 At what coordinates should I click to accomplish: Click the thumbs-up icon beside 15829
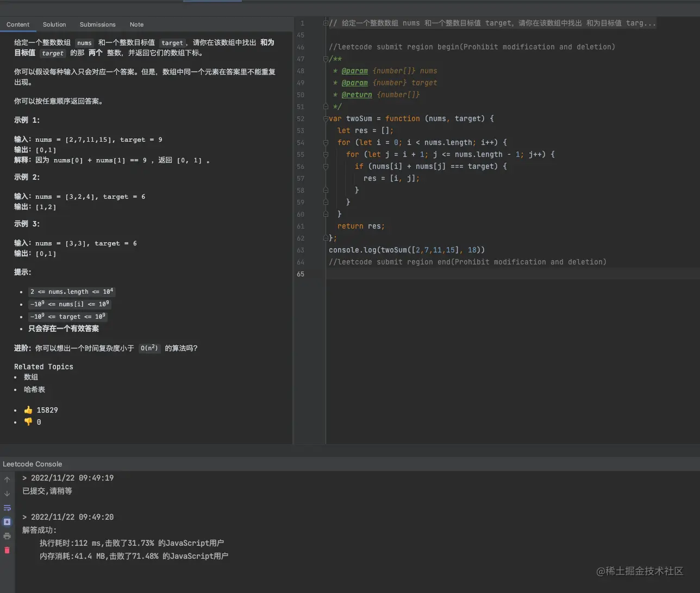[28, 410]
